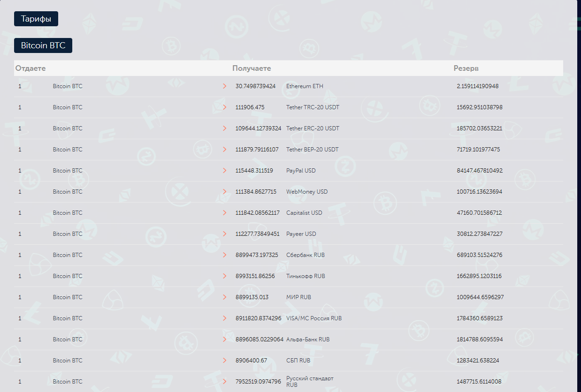The width and height of the screenshot is (581, 392).
Task: Click the rate value 111879.79116107
Action: pos(257,150)
